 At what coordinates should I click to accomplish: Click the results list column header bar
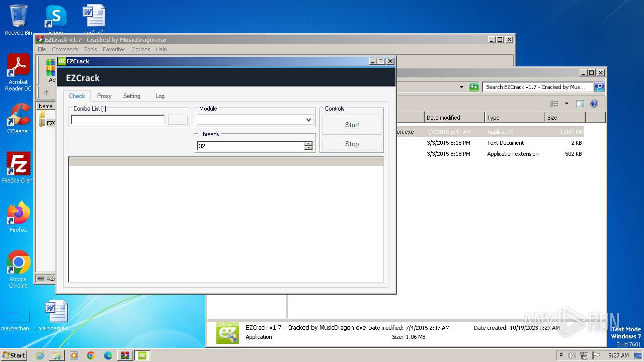[x=226, y=161]
